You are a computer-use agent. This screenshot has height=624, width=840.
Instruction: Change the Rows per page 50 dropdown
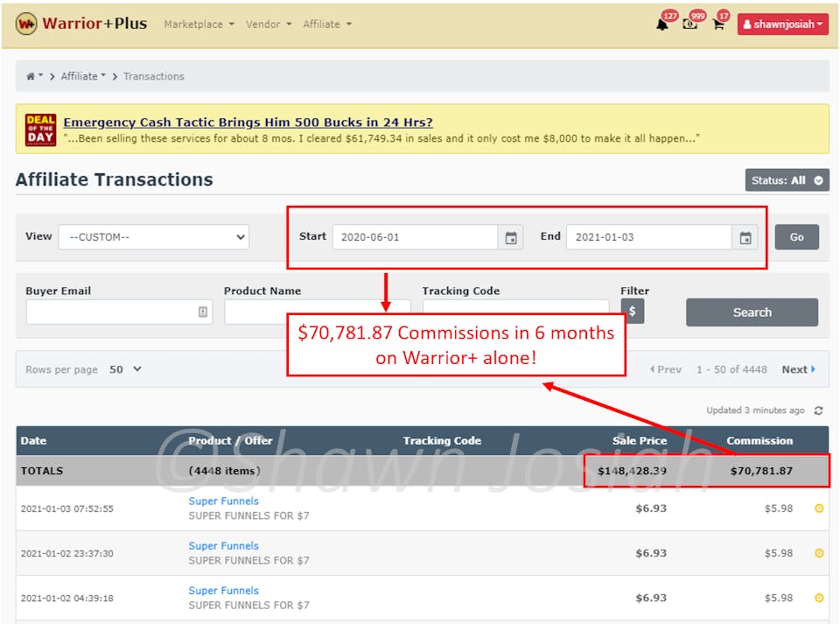125,369
